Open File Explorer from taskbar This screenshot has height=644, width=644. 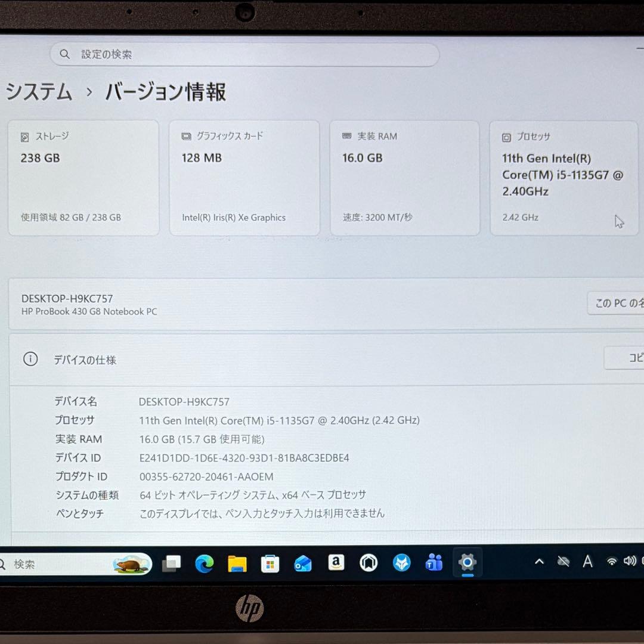[x=237, y=563]
